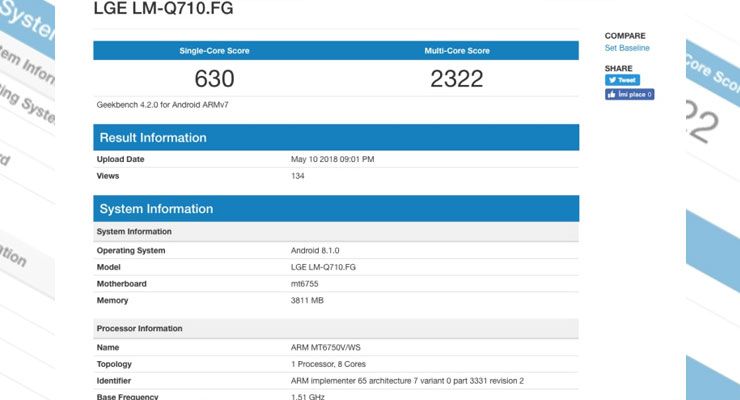Click the Model row label
This screenshot has width=740, height=400.
pos(109,267)
